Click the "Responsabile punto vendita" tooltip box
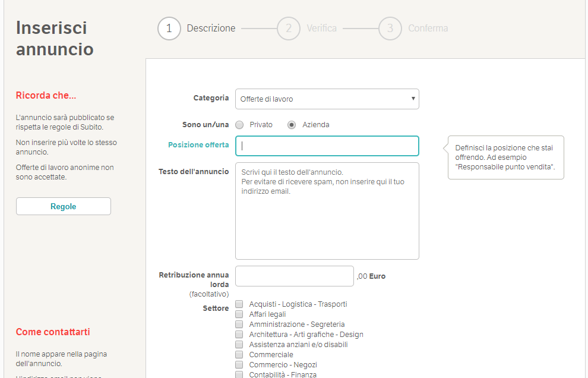The height and width of the screenshot is (378, 588). (x=505, y=157)
